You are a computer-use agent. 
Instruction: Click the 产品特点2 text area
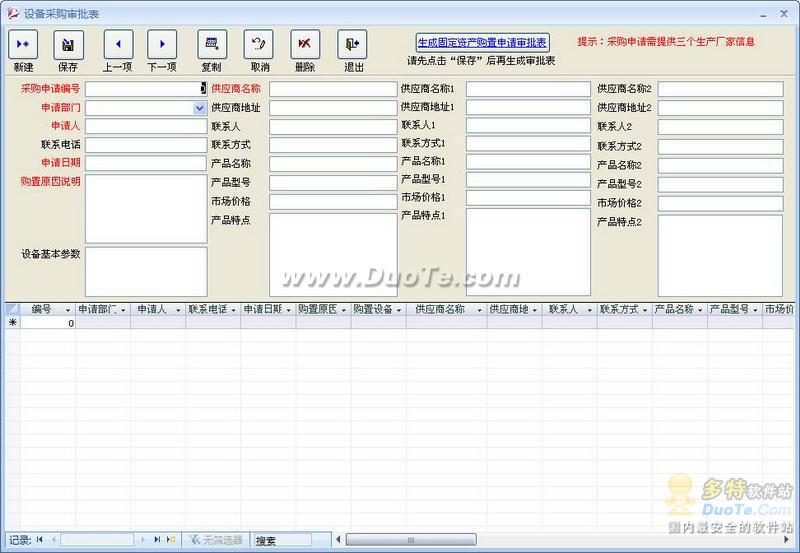720,256
